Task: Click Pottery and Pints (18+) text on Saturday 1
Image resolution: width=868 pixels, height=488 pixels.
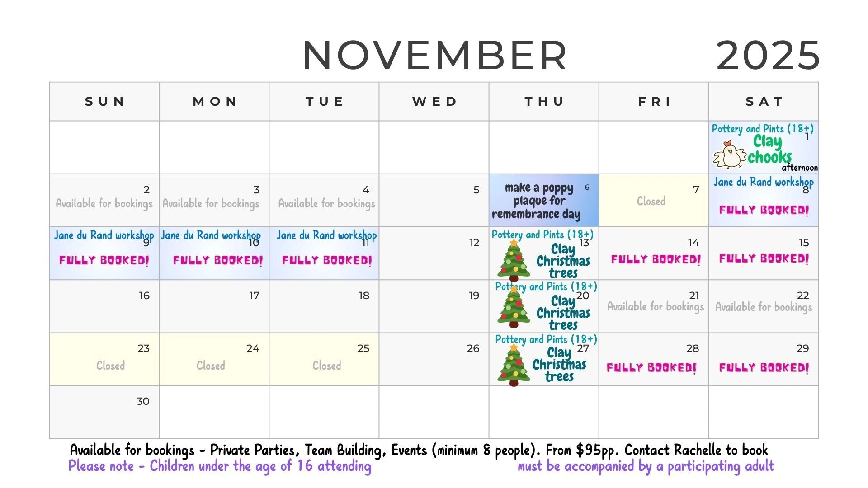Action: pos(762,129)
